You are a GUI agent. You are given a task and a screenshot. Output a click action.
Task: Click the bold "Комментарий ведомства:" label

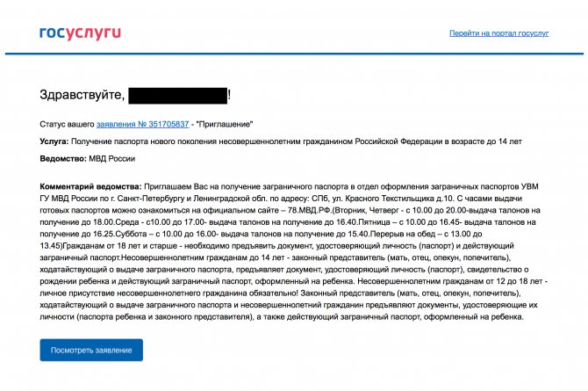pos(90,186)
